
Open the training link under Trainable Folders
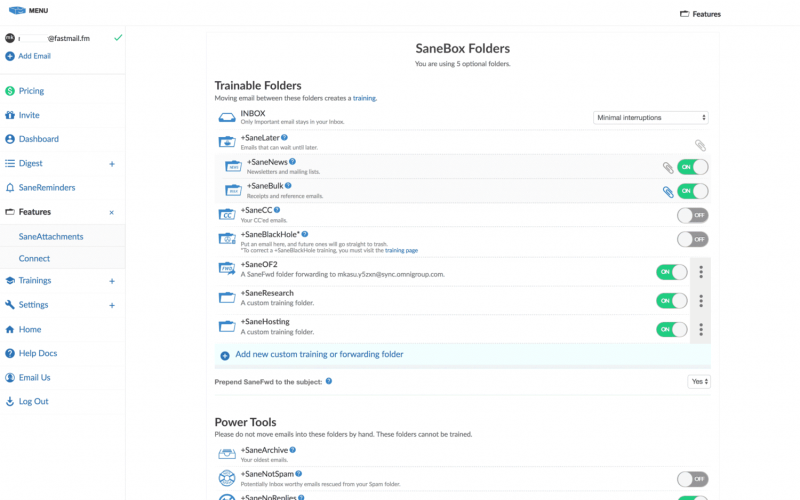coord(364,98)
